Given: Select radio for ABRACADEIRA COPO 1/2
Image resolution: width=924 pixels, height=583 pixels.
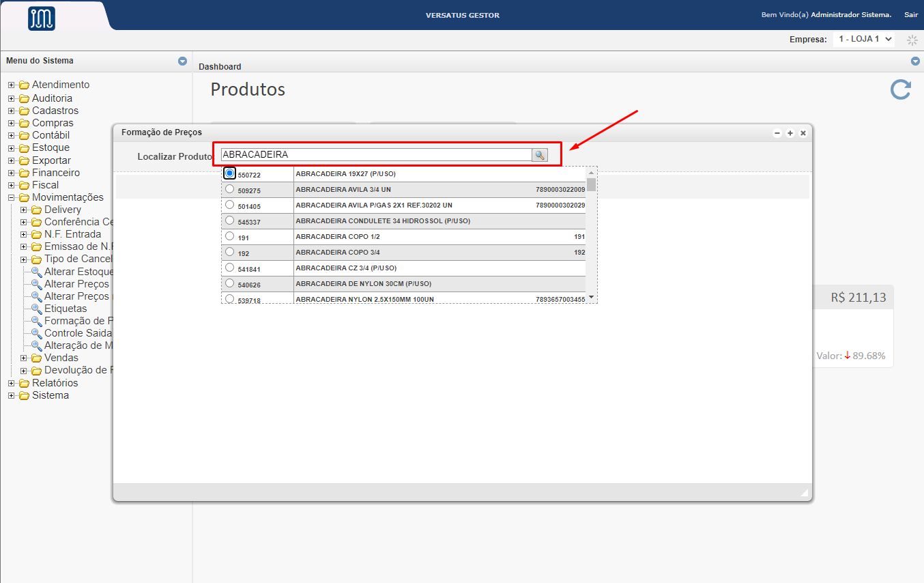Looking at the screenshot, I should [x=229, y=236].
